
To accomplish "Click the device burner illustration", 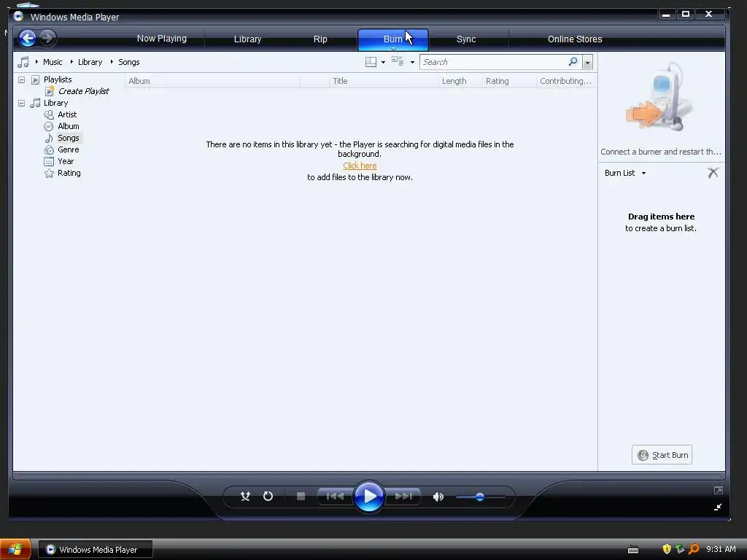I will [x=659, y=97].
